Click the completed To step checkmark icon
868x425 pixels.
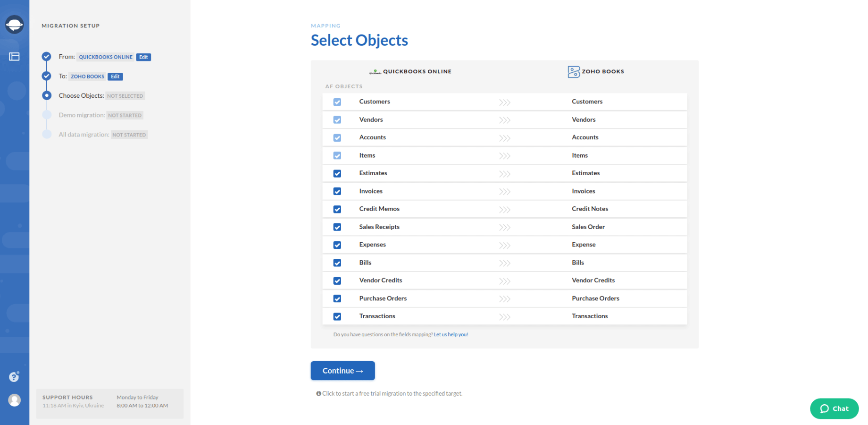46,76
